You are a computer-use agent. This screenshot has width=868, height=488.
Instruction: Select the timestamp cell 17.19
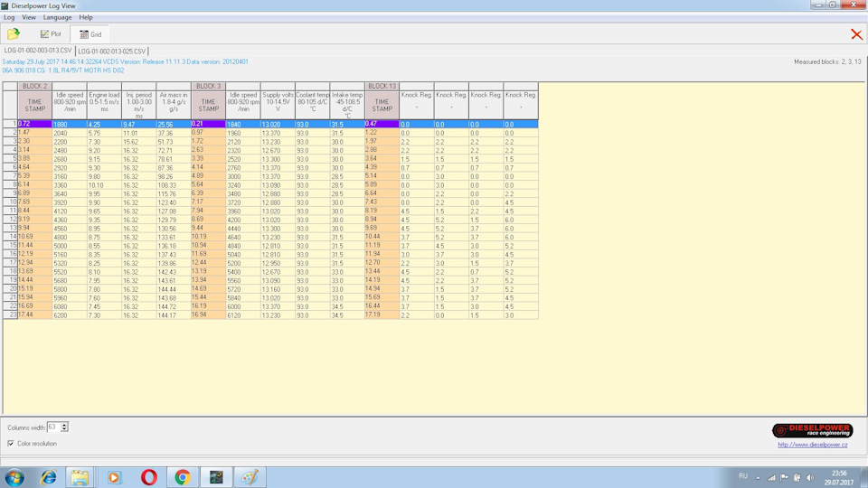tap(382, 314)
